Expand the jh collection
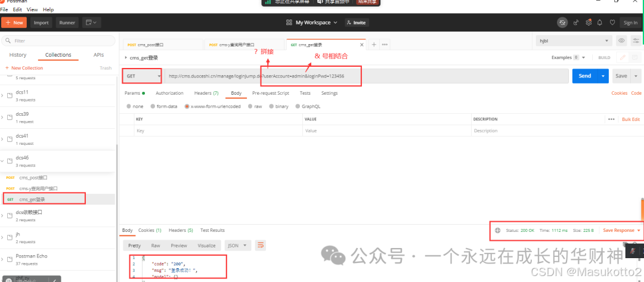Screen dimensions: 644x282 2,237
